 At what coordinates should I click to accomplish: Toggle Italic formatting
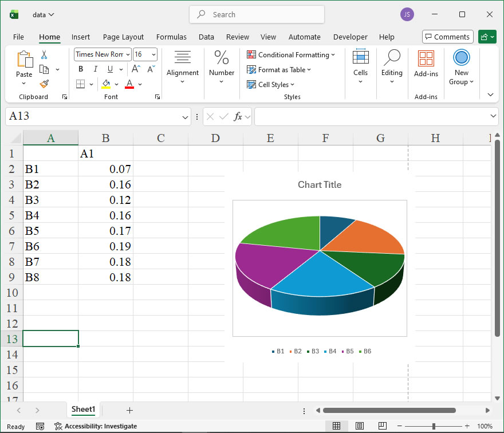tap(96, 69)
